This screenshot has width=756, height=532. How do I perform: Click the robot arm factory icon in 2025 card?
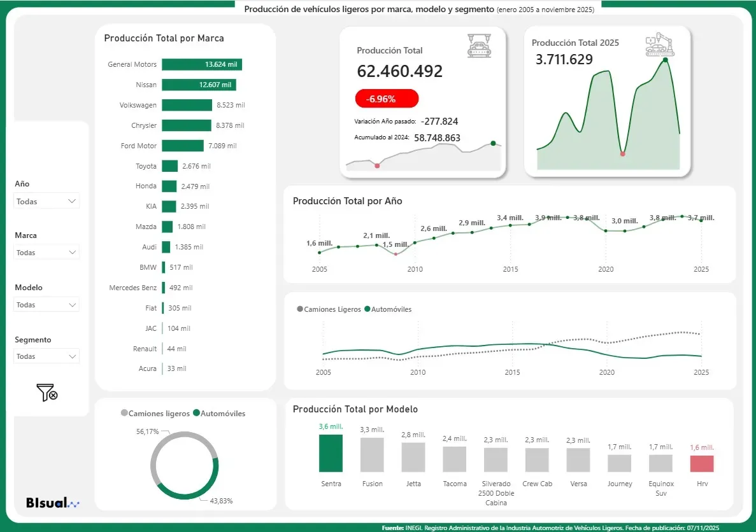659,46
